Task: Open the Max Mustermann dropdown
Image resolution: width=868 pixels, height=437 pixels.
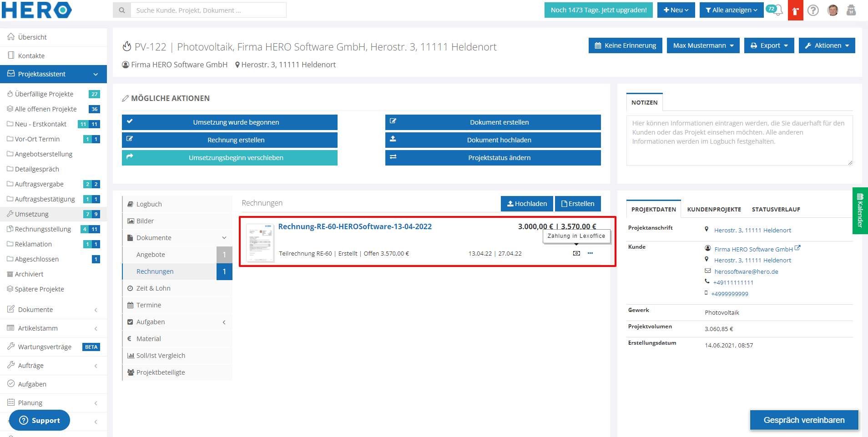Action: coord(703,45)
